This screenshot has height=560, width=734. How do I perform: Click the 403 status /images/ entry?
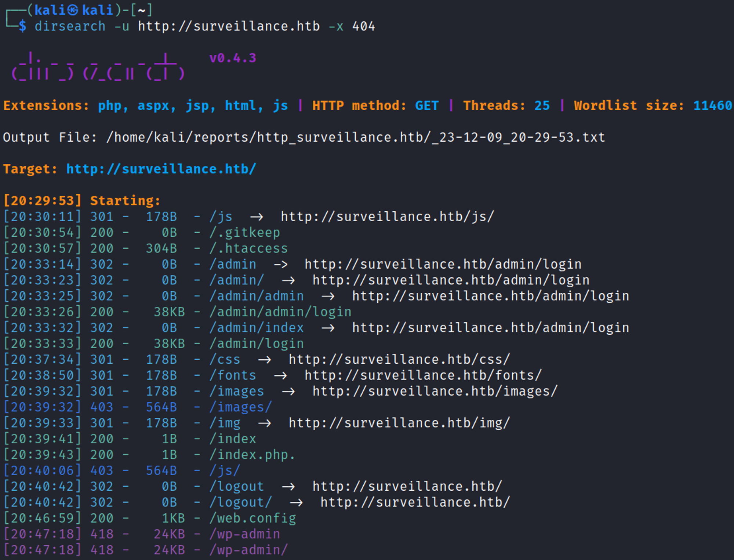(240, 407)
